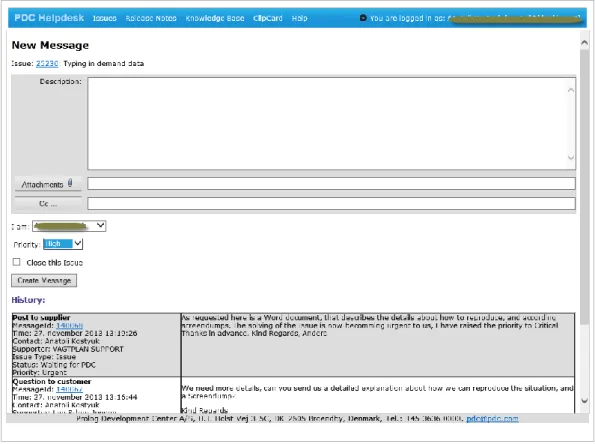Focus the Description text area
This screenshot has width=595, height=444.
tap(331, 123)
